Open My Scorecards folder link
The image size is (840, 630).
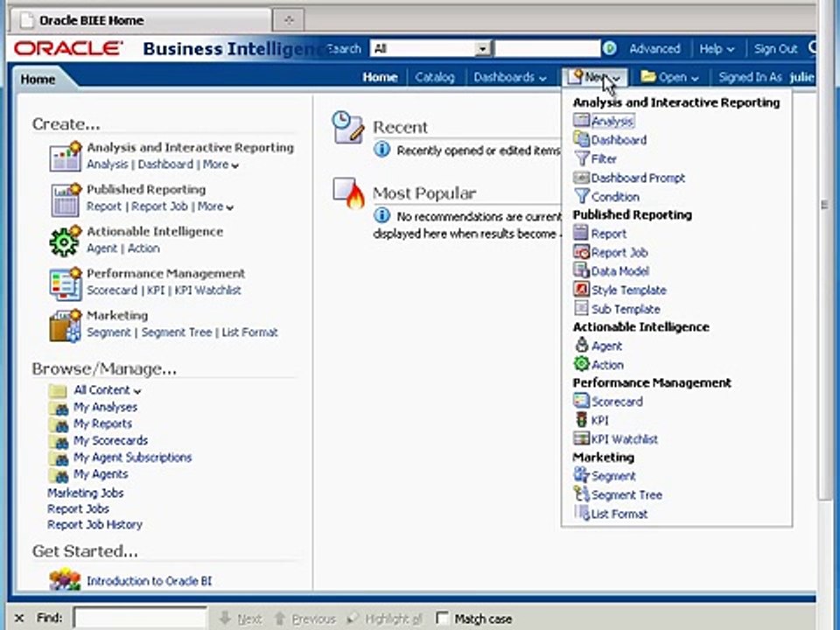pyautogui.click(x=110, y=440)
